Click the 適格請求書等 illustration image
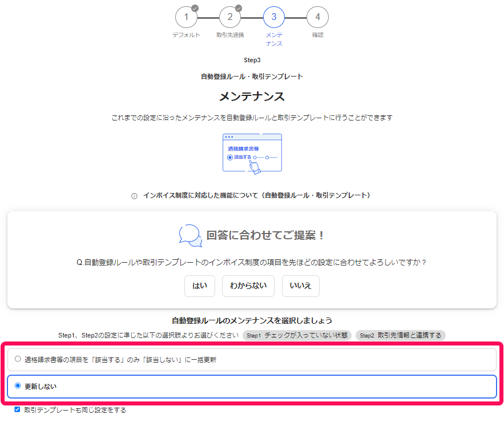 [x=252, y=154]
